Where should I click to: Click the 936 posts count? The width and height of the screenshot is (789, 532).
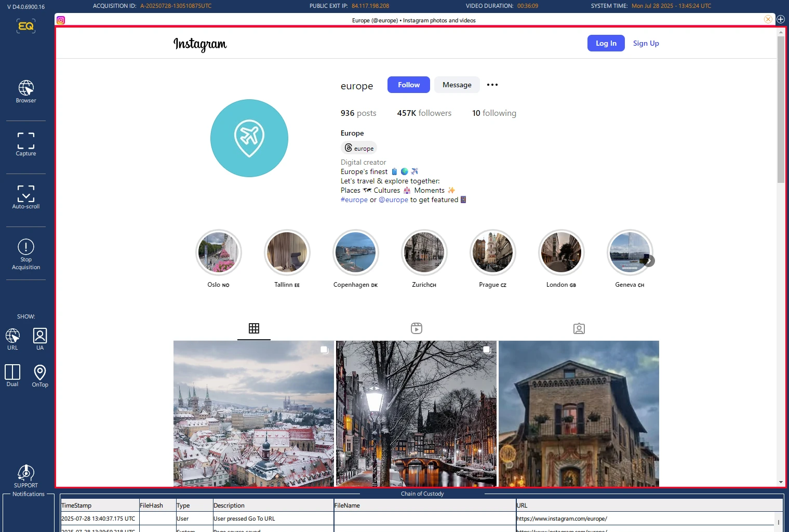point(358,113)
